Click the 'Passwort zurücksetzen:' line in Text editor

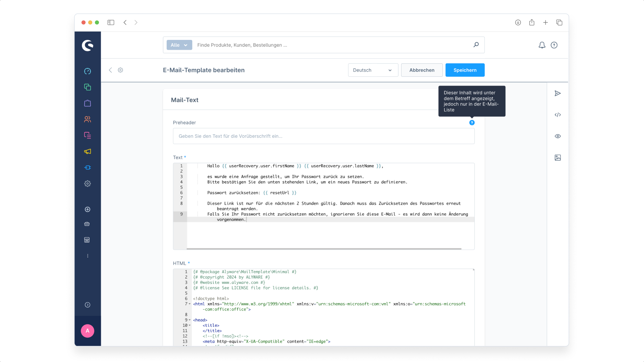(252, 193)
